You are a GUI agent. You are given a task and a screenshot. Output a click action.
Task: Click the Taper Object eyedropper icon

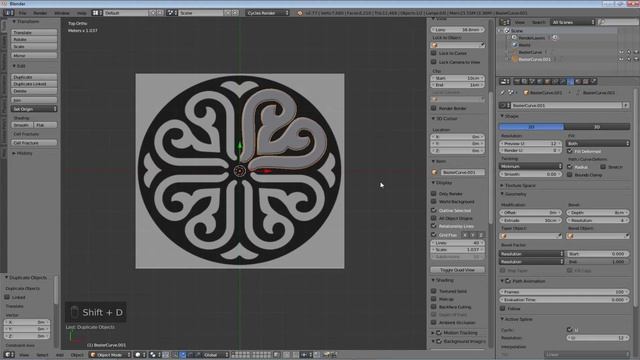click(x=559, y=236)
